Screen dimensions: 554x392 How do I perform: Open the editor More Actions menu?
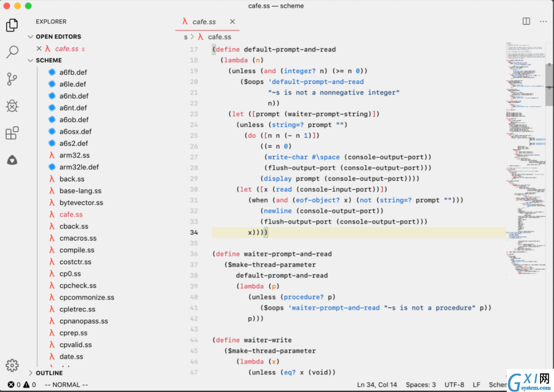pos(543,22)
